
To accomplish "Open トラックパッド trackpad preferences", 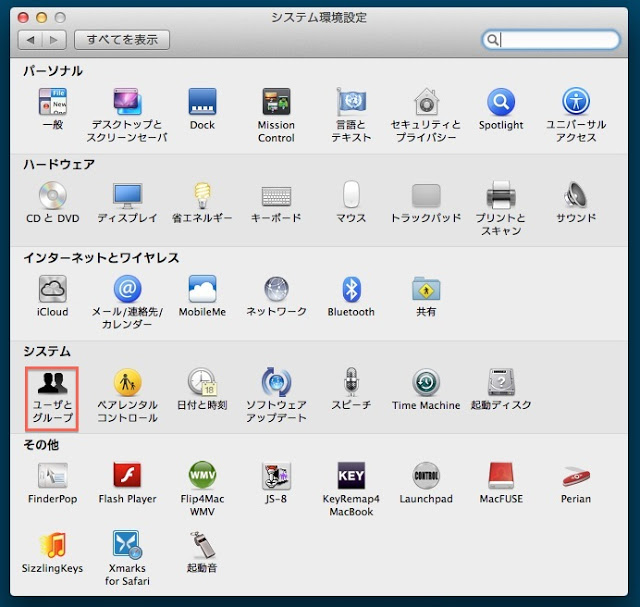I will pos(426,202).
